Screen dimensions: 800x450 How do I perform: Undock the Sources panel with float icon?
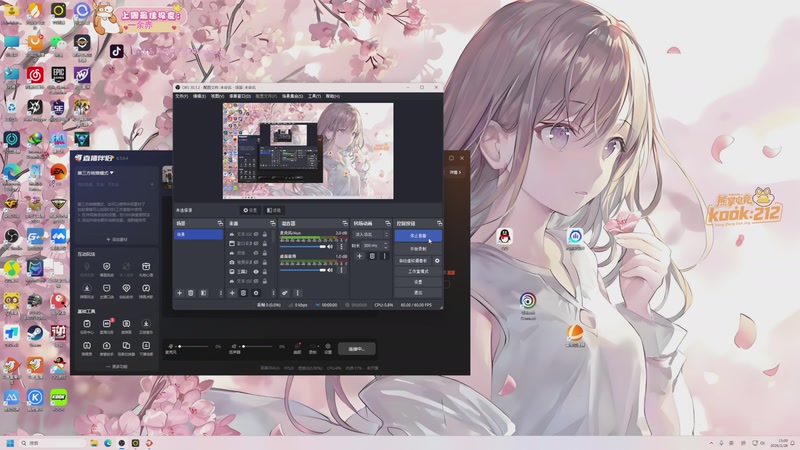(272, 223)
